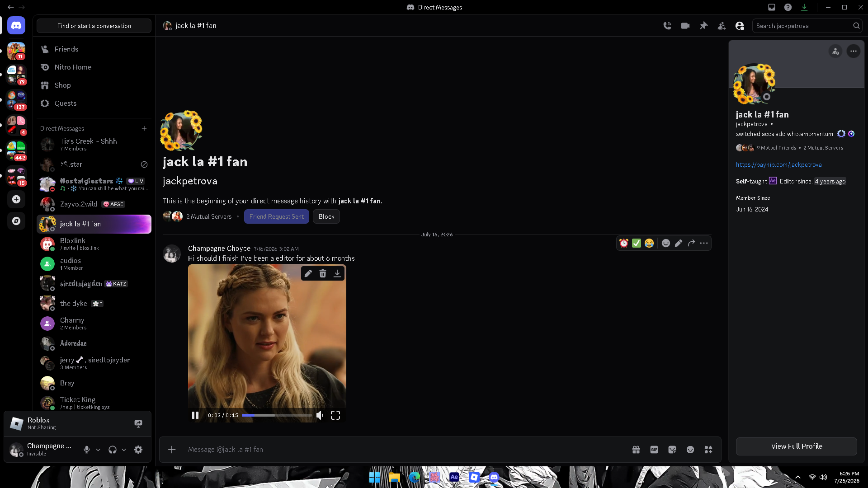Add a server with the plus icon
The image size is (868, 488).
point(16,199)
